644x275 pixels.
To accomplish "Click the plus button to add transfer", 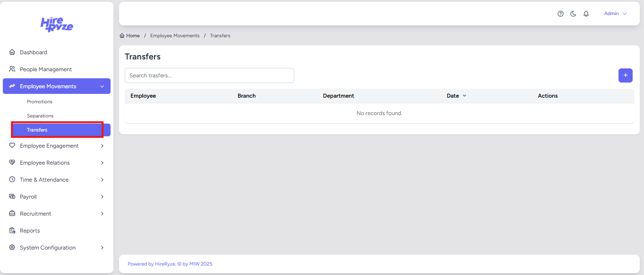I will pyautogui.click(x=625, y=75).
